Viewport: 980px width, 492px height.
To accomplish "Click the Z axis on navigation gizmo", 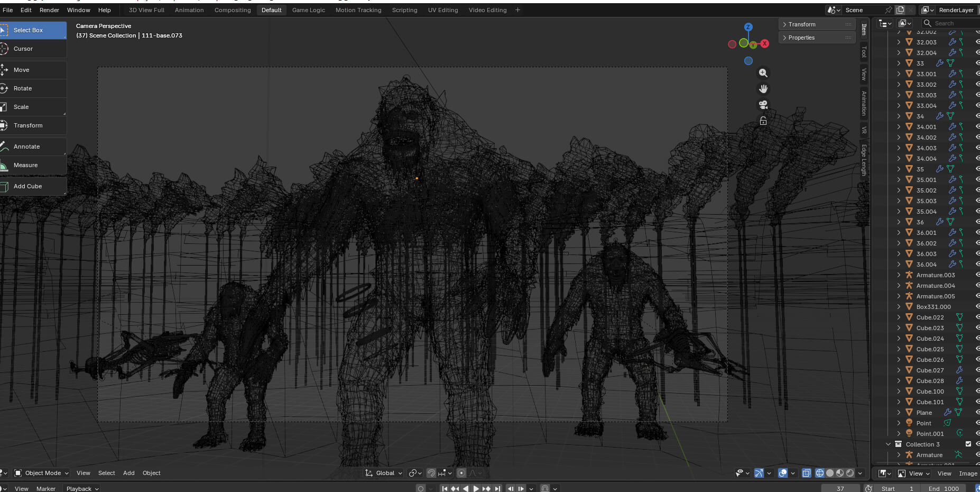I will [748, 27].
